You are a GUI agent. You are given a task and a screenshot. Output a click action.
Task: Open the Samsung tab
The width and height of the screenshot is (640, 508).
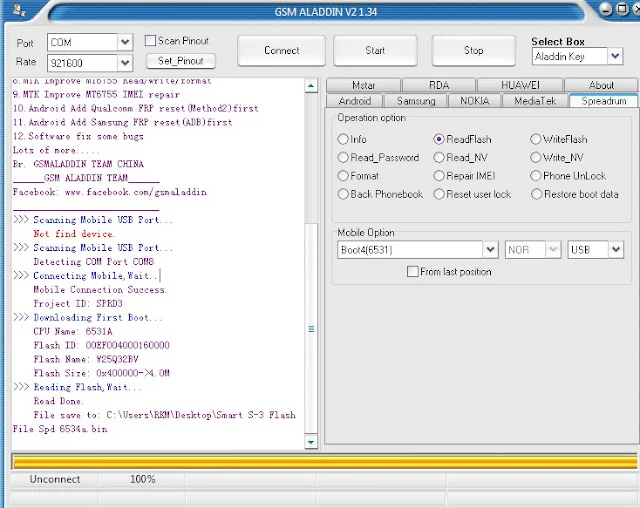coord(416,101)
